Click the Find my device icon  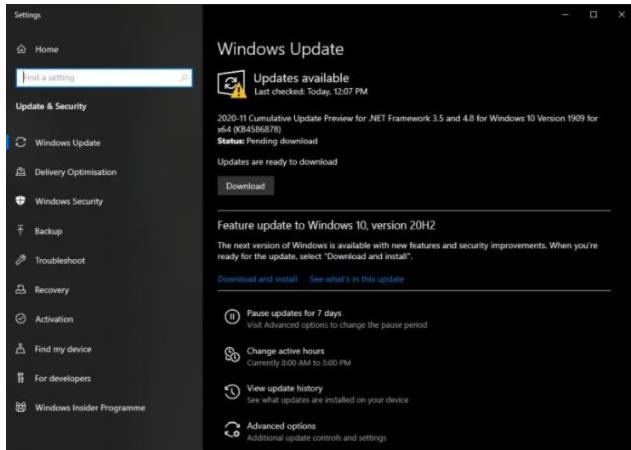tap(21, 348)
